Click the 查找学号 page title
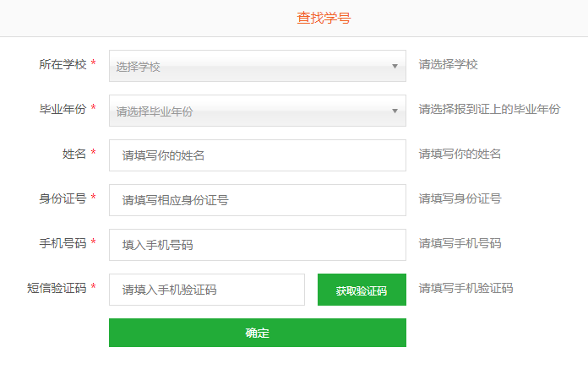 324,18
